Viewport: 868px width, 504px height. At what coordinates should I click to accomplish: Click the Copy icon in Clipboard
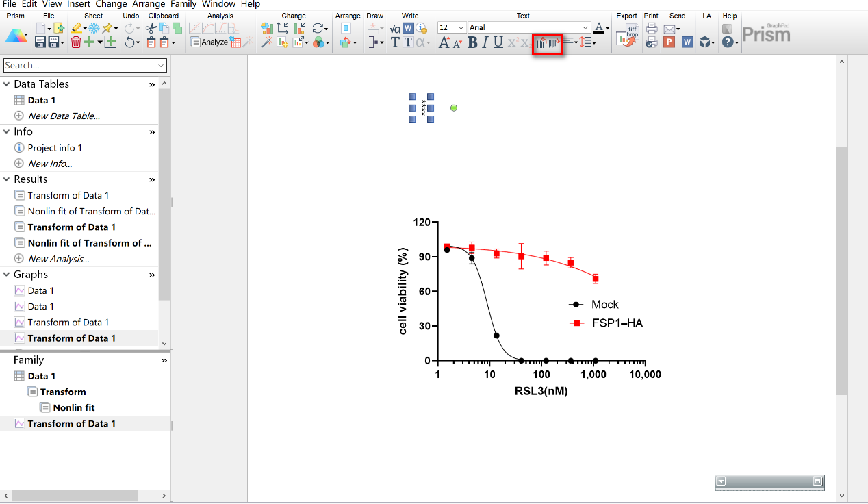click(x=164, y=28)
